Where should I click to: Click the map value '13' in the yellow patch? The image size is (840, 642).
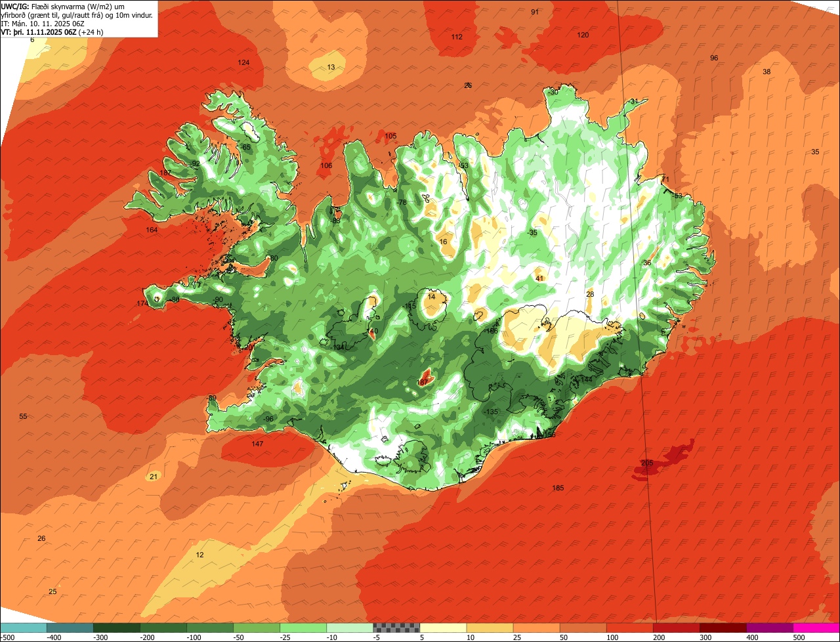(331, 67)
